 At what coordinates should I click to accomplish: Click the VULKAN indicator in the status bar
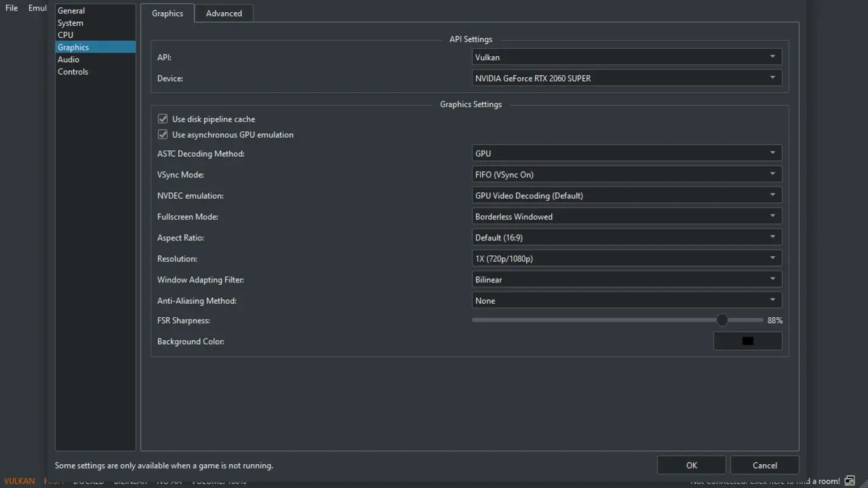[19, 481]
